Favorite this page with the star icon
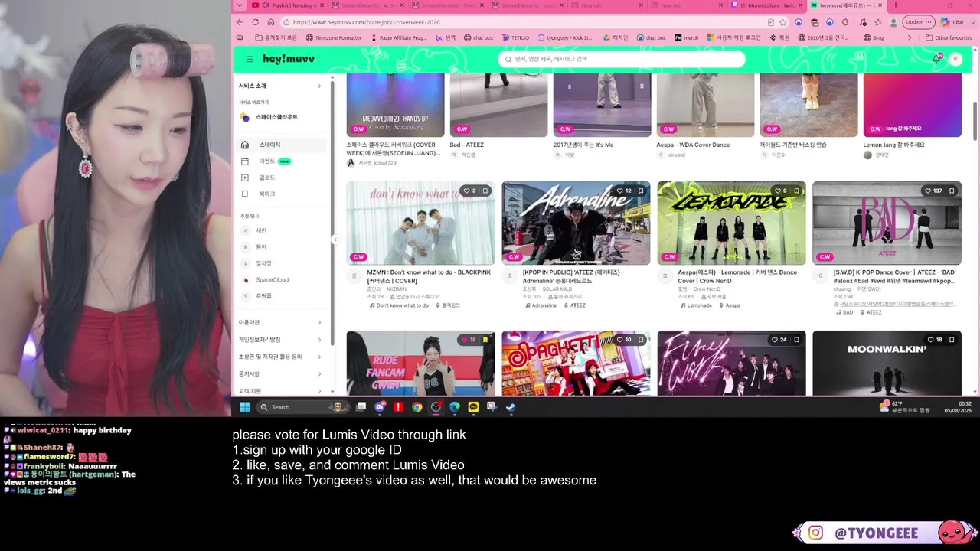The width and height of the screenshot is (980, 551). pyautogui.click(x=784, y=22)
